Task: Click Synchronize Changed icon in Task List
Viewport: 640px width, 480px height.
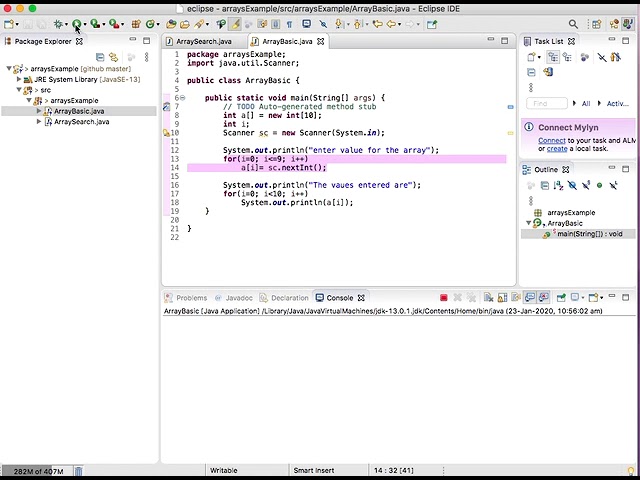Action: (548, 72)
